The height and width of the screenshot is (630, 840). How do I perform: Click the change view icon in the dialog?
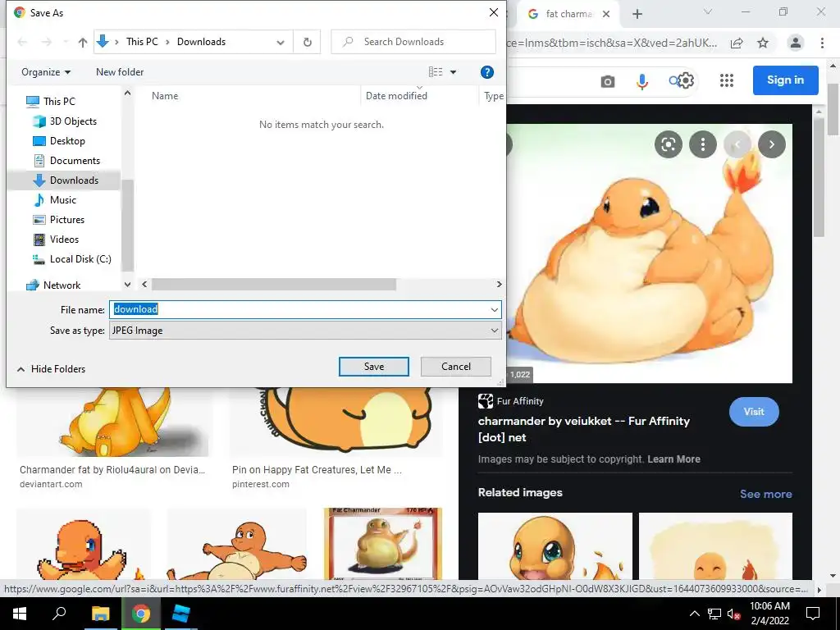click(436, 72)
